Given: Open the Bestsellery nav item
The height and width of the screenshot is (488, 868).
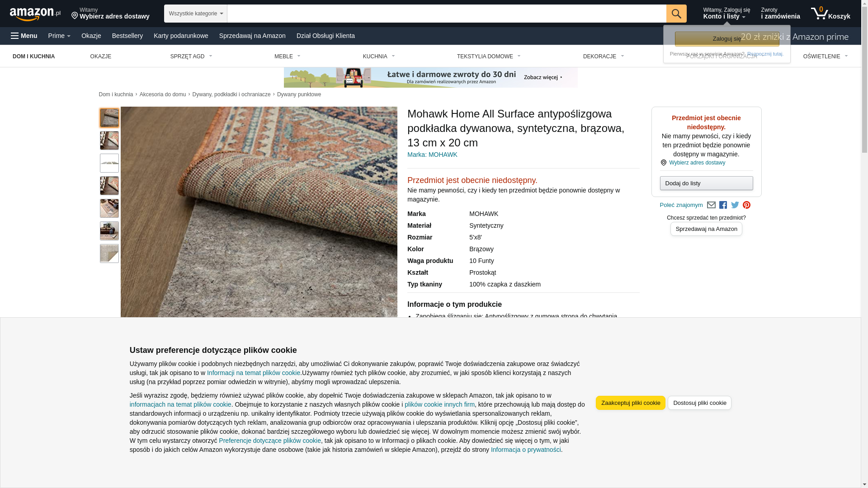Looking at the screenshot, I should [x=127, y=36].
